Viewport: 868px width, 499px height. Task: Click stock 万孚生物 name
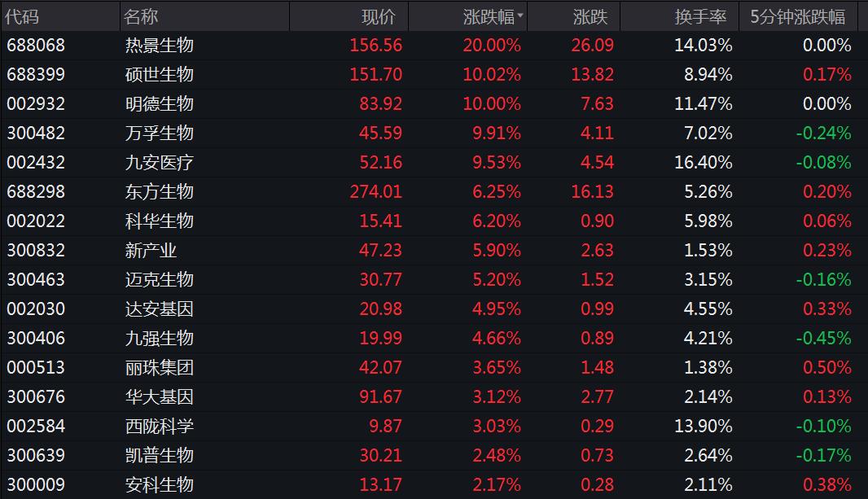[160, 134]
